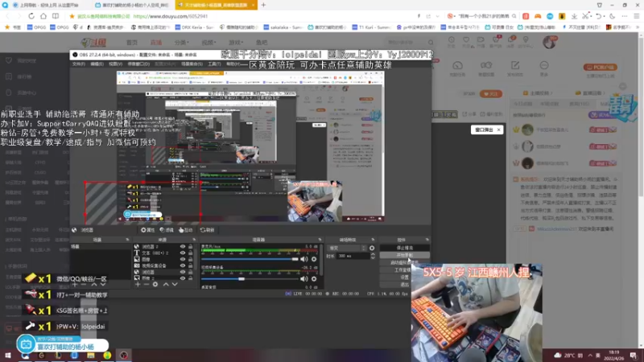The height and width of the screenshot is (362, 644).
Task: Toggle visibility of the 浏览器 source row
Action: coord(183,272)
